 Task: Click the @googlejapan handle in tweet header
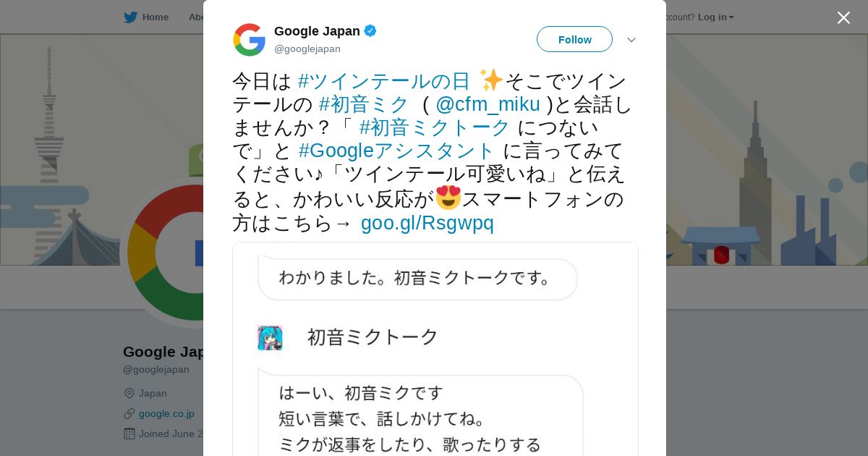(x=307, y=49)
